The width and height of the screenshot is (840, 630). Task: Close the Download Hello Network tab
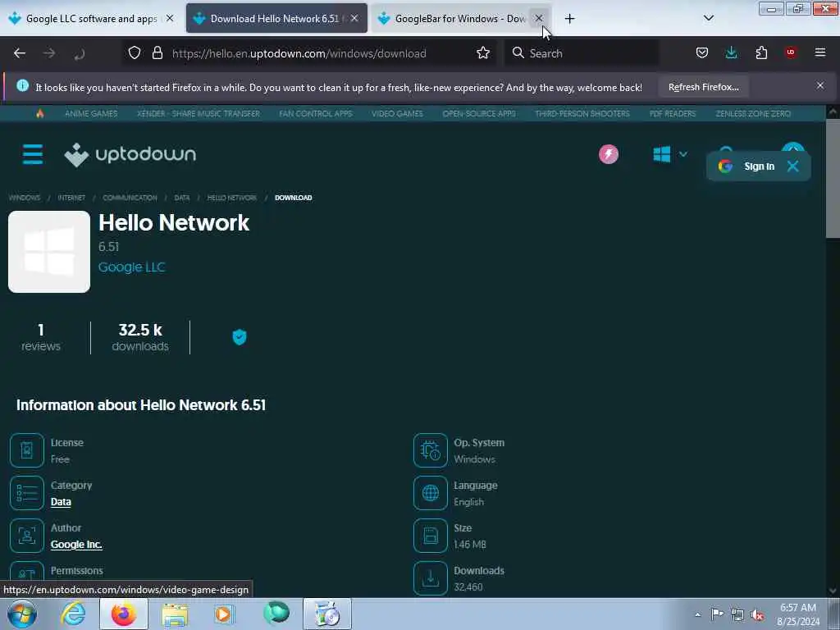[354, 18]
